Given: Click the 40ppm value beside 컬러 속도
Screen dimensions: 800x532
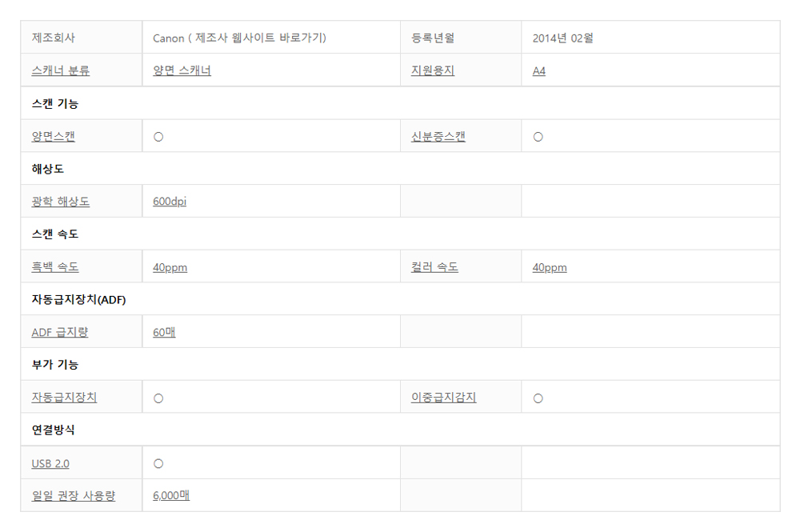Looking at the screenshot, I should pos(550,267).
